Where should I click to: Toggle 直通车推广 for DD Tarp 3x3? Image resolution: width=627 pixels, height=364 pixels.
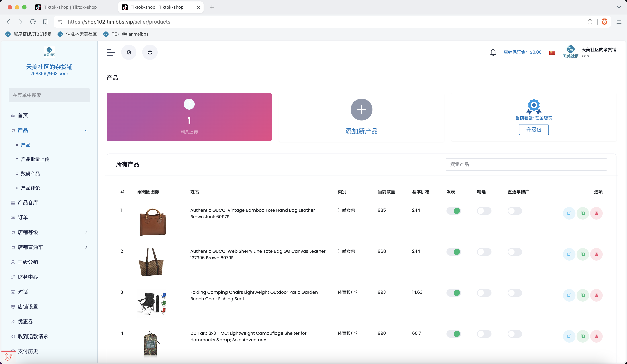click(515, 334)
